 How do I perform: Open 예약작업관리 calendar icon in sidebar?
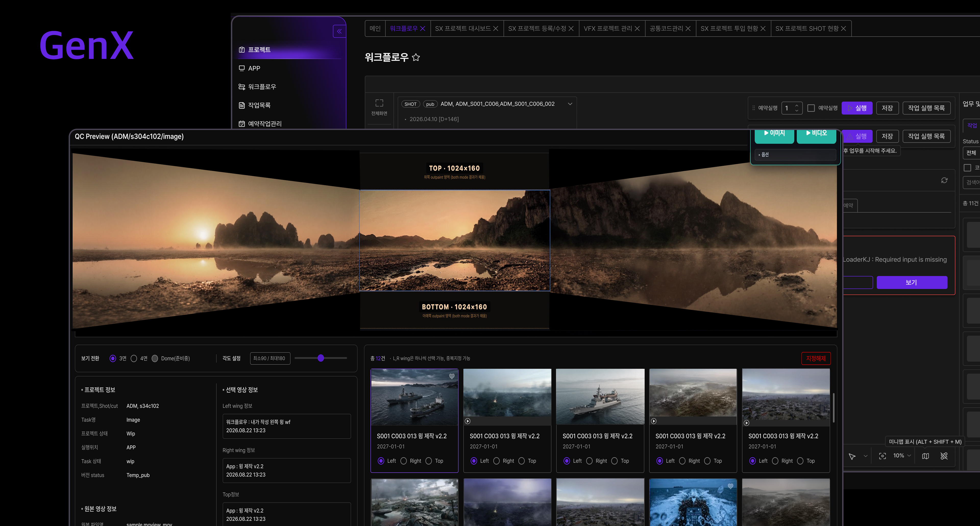tap(242, 124)
